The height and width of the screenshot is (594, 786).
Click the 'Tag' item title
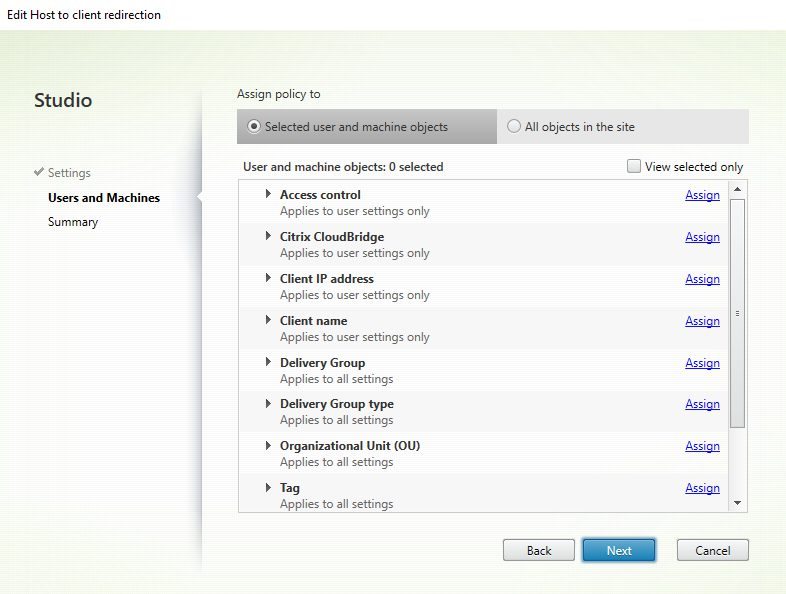[x=290, y=488]
